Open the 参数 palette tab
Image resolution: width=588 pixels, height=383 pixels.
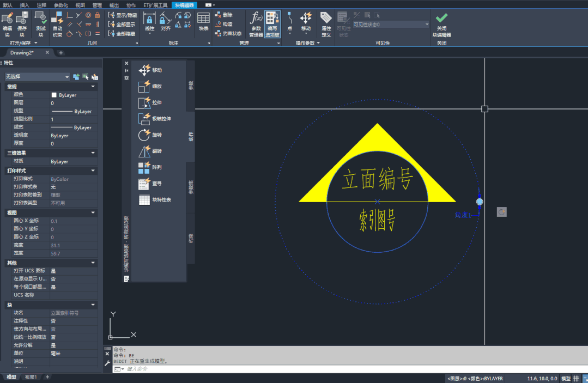click(191, 86)
